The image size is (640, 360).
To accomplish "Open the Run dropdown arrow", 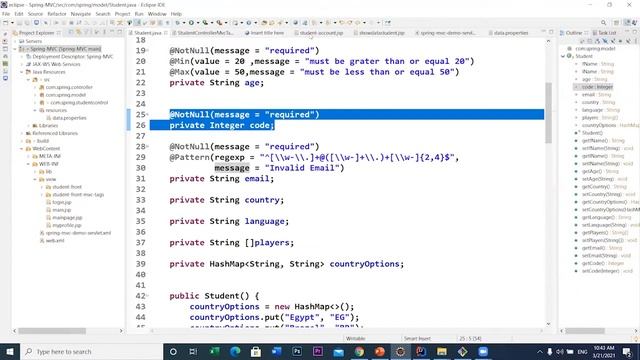I will pos(197,23).
